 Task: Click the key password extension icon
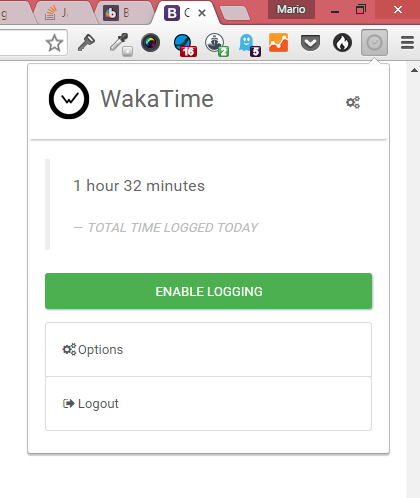pos(86,43)
